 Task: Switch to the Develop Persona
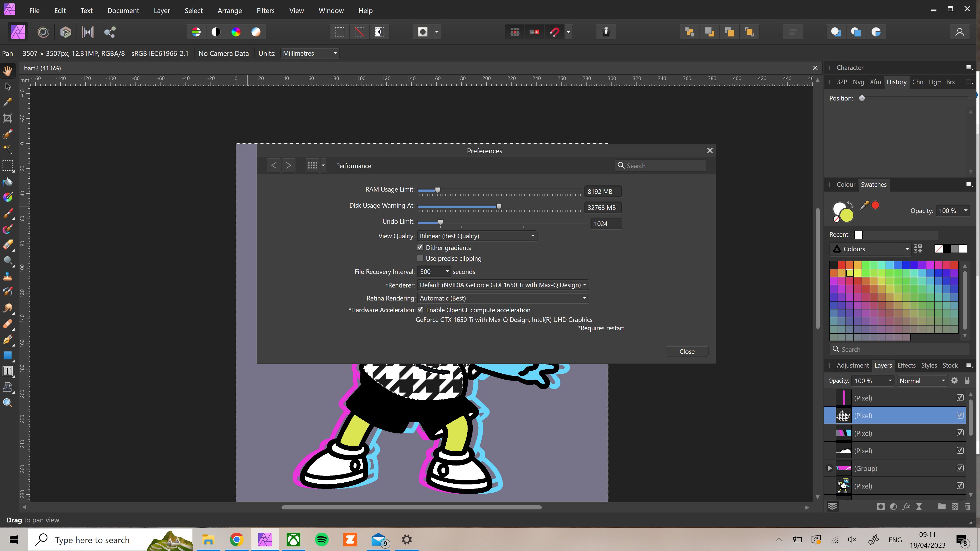65,32
